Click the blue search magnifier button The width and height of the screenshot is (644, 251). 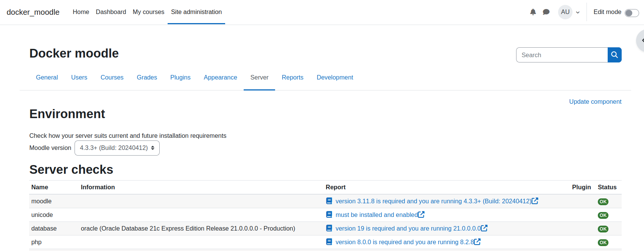click(x=614, y=55)
